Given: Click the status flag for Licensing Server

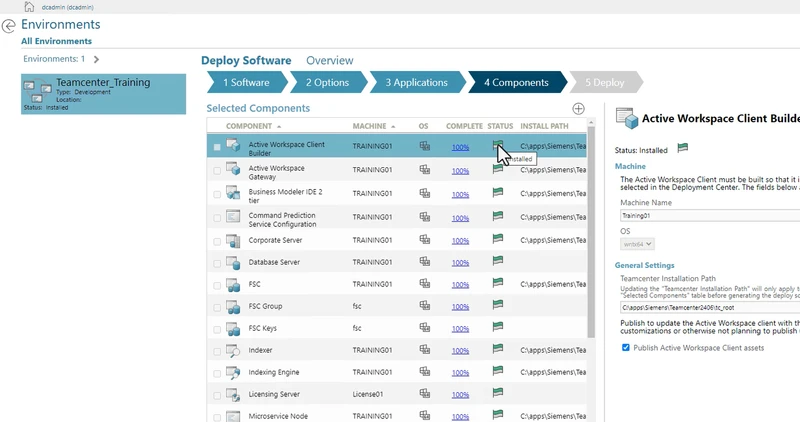Looking at the screenshot, I should [498, 392].
